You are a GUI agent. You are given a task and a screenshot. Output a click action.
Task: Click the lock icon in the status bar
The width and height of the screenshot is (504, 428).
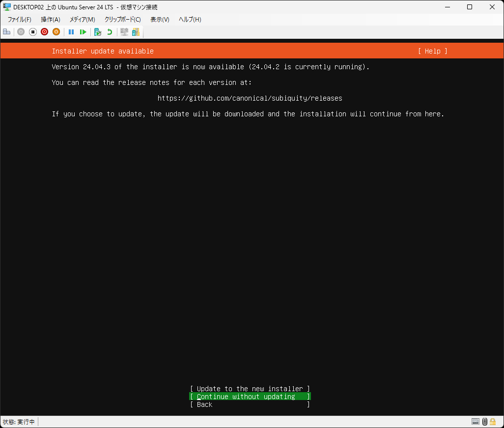click(493, 422)
